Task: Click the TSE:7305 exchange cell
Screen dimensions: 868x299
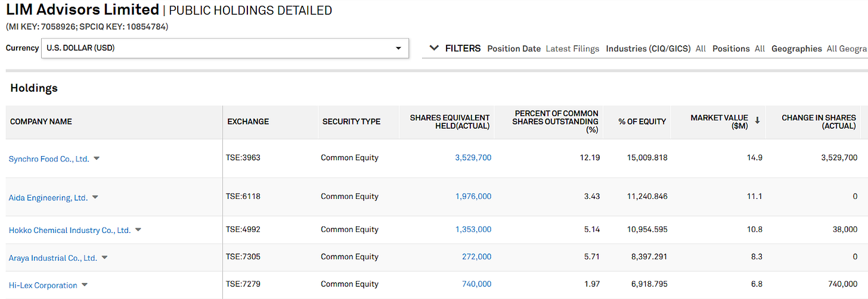Action: point(243,257)
